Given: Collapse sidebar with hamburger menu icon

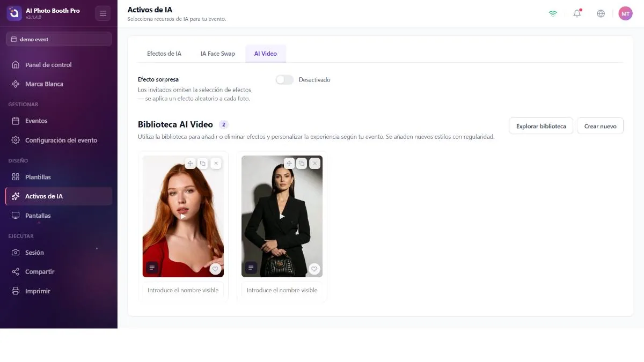Looking at the screenshot, I should [103, 13].
